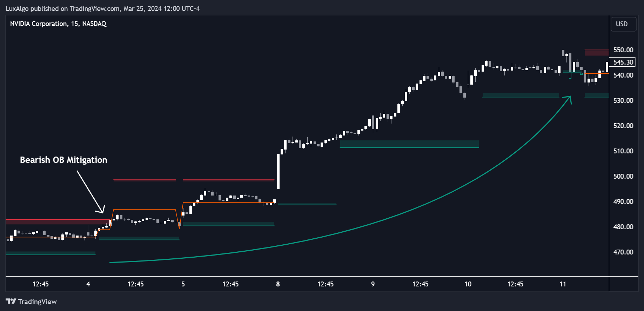Click the large bullish order block near 512

[409, 144]
